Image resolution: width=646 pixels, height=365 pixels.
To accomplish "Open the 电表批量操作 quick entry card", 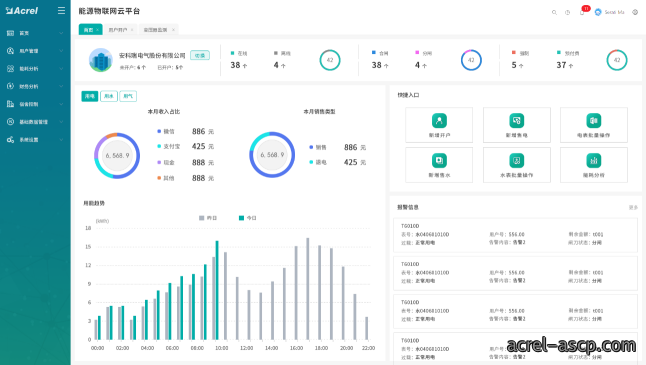I will point(594,125).
